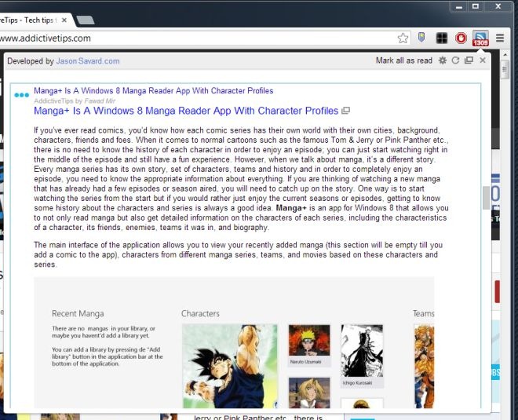518x420 pixels.
Task: Click Mark all as read
Action: (404, 60)
